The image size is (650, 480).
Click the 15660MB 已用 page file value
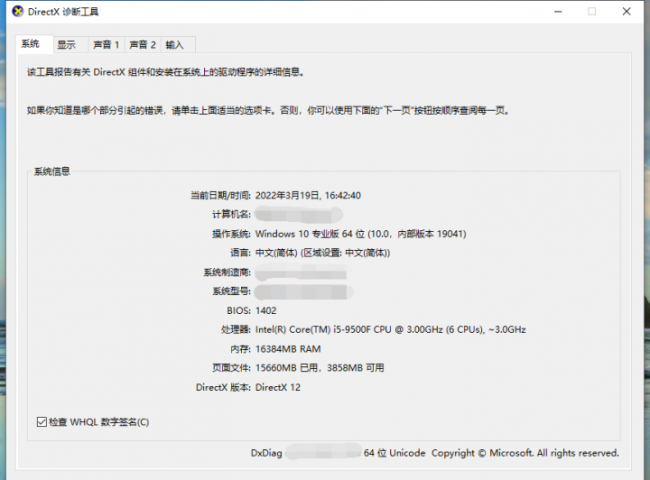pos(320,368)
